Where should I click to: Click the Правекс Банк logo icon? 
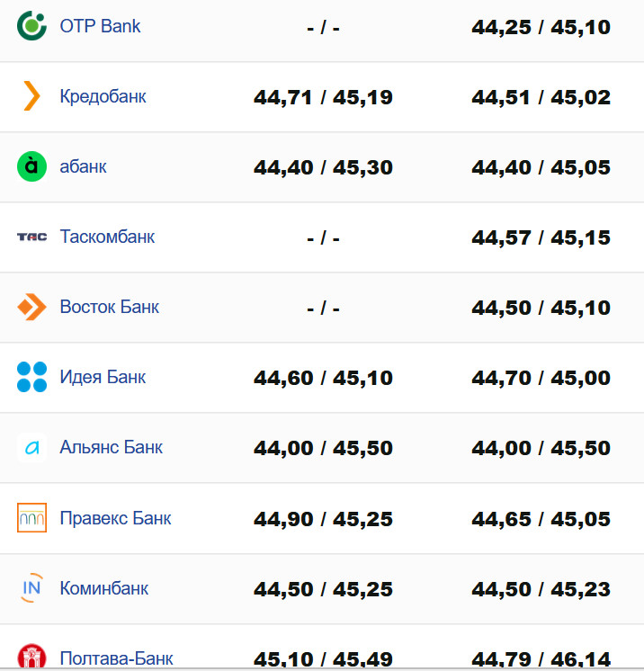coord(31,518)
